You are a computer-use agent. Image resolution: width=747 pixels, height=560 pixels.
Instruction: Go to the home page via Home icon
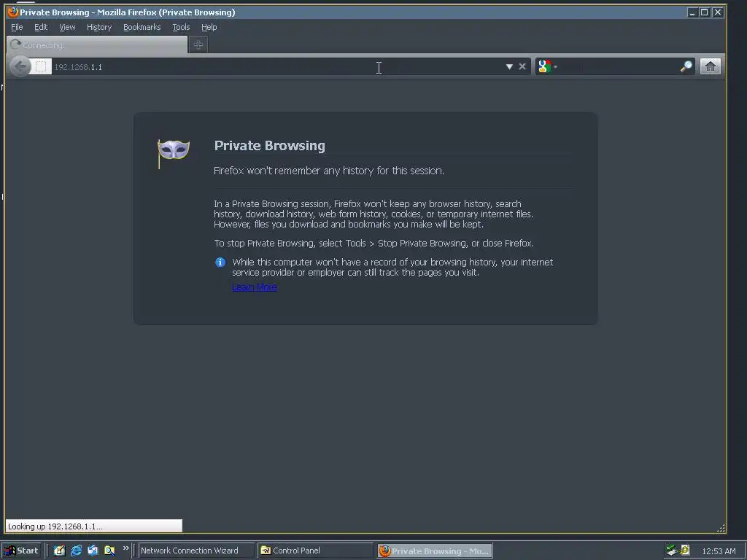point(710,66)
